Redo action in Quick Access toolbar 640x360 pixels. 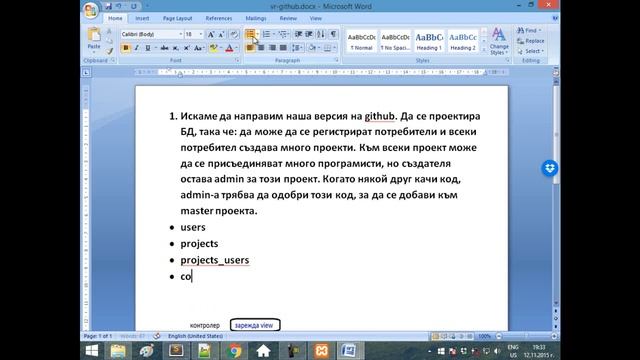(x=133, y=6)
